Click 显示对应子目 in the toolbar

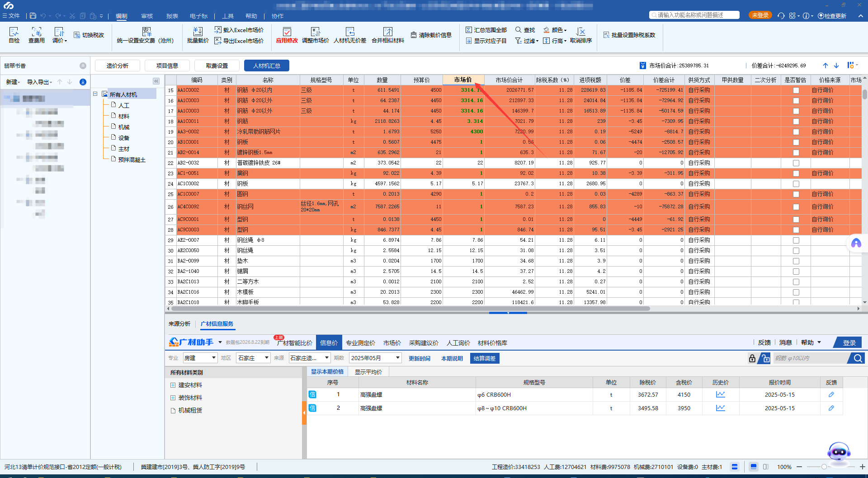(486, 41)
